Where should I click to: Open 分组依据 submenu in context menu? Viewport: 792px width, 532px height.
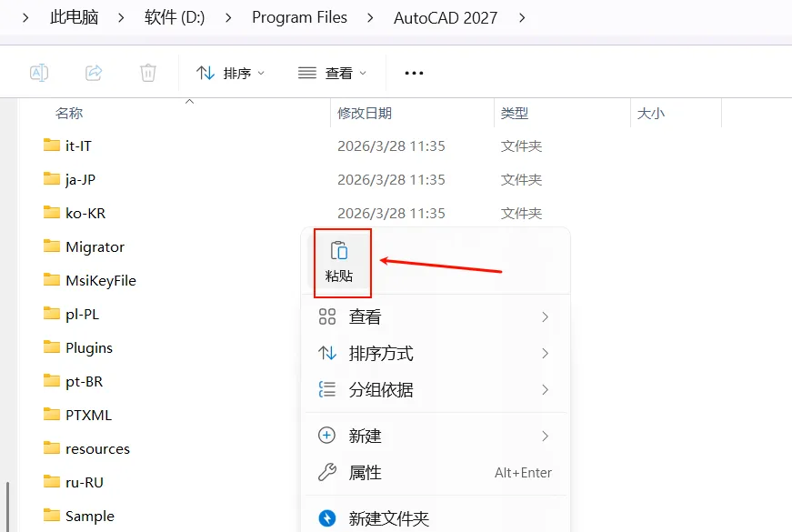point(436,389)
